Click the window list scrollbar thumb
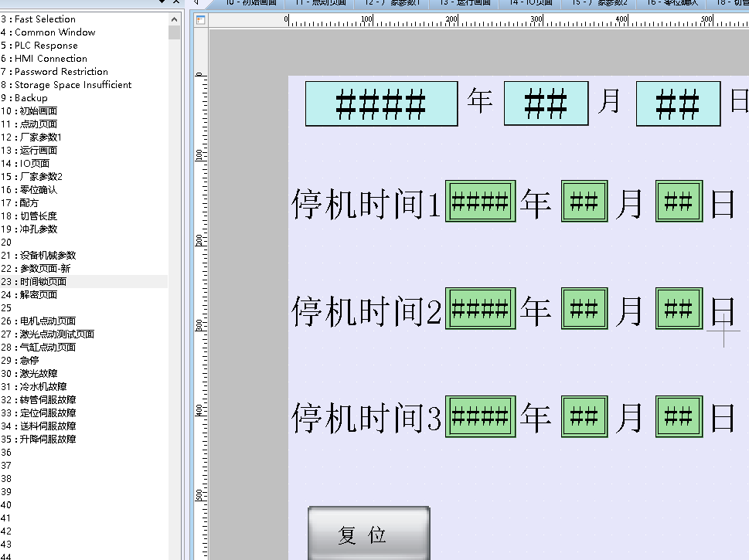 (175, 32)
